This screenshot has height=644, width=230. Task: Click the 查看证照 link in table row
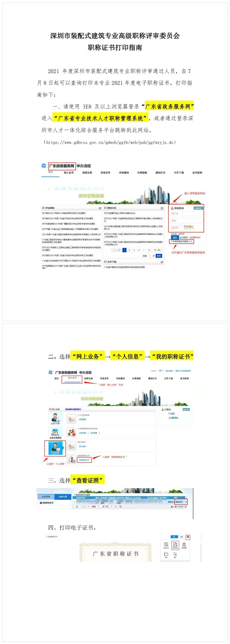pyautogui.click(x=179, y=501)
